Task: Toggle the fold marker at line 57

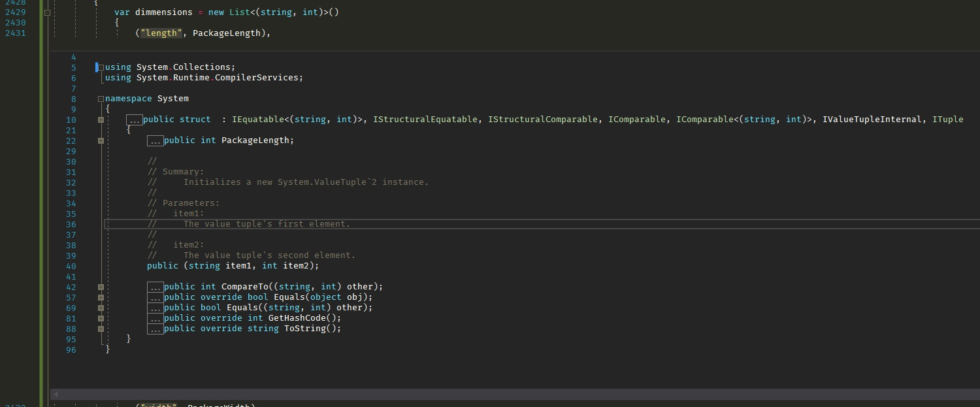Action: pos(101,297)
